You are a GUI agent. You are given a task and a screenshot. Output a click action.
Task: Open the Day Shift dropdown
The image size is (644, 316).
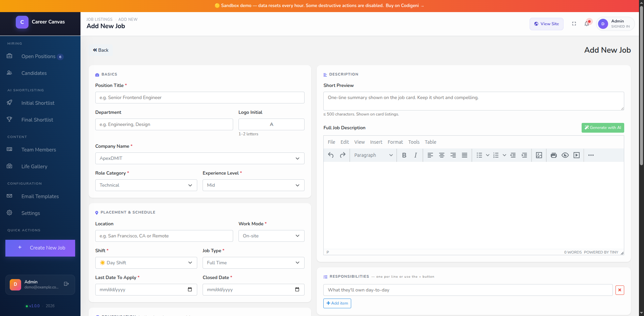146,263
